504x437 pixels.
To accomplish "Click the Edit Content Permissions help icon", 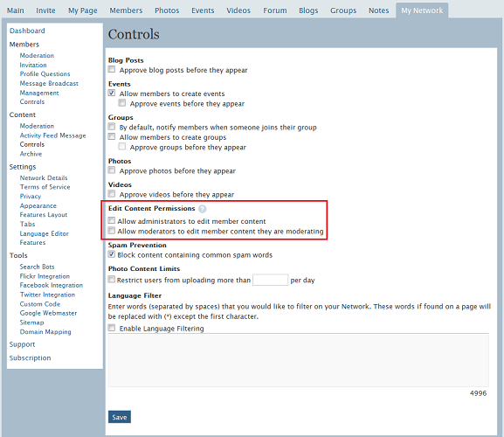I will 202,209.
